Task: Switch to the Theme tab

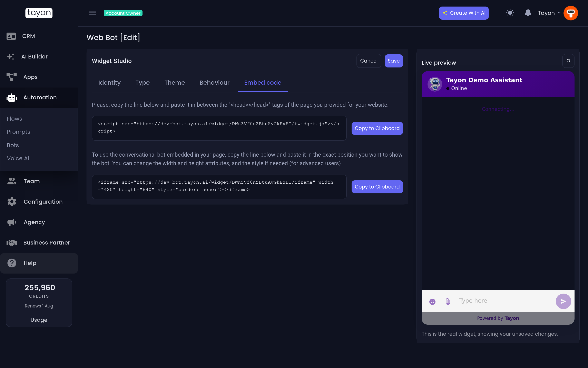Action: point(174,83)
